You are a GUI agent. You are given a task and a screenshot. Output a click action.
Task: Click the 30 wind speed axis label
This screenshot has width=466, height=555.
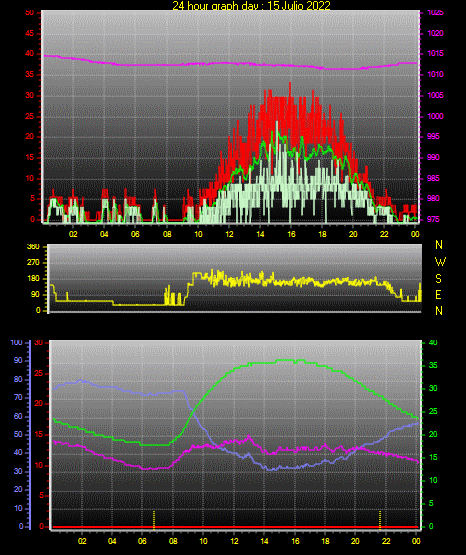pos(30,96)
